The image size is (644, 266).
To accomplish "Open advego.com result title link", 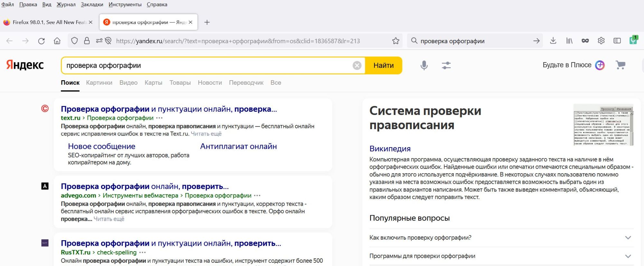I will click(x=145, y=186).
